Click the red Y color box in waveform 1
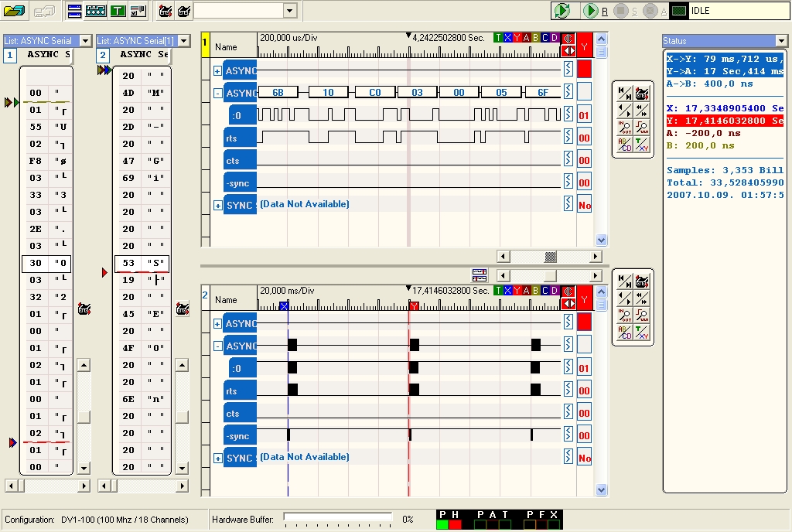The height and width of the screenshot is (532, 792). click(x=584, y=68)
